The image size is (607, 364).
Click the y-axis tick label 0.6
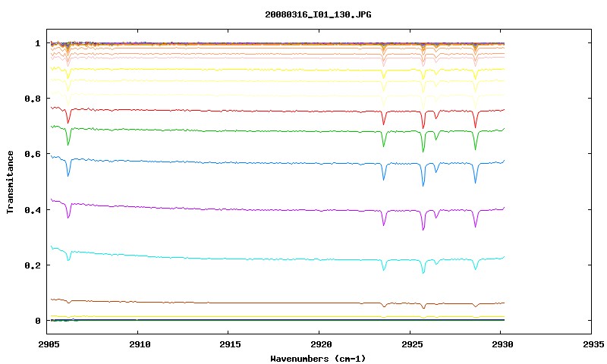pos(33,154)
